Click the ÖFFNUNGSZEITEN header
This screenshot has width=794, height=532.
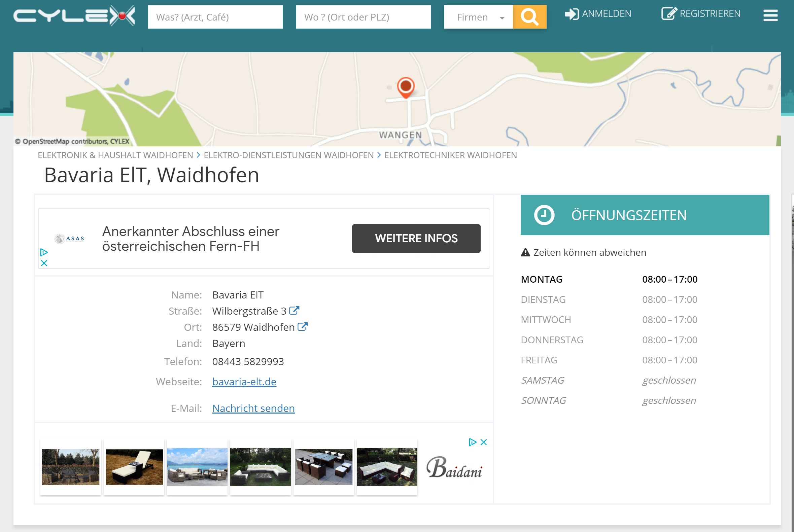645,215
